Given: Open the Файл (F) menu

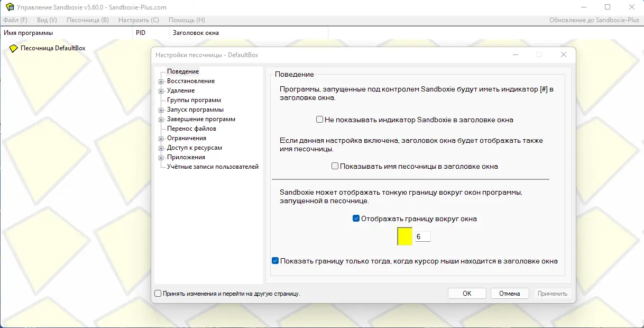Looking at the screenshot, I should [x=15, y=20].
